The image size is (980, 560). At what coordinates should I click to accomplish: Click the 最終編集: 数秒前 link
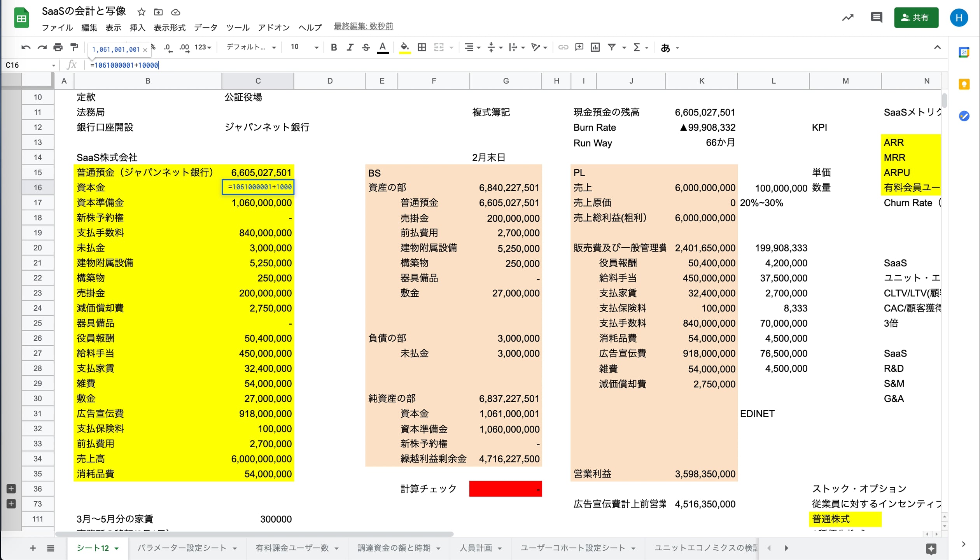point(363,26)
